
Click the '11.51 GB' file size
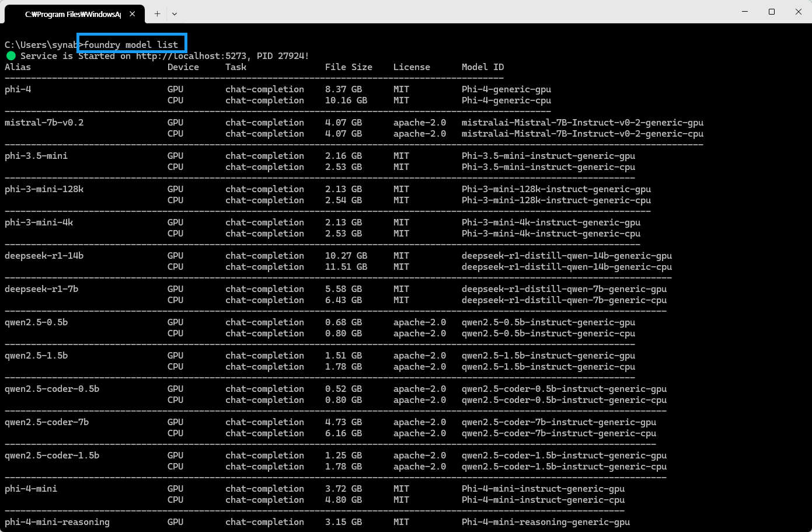(x=346, y=267)
